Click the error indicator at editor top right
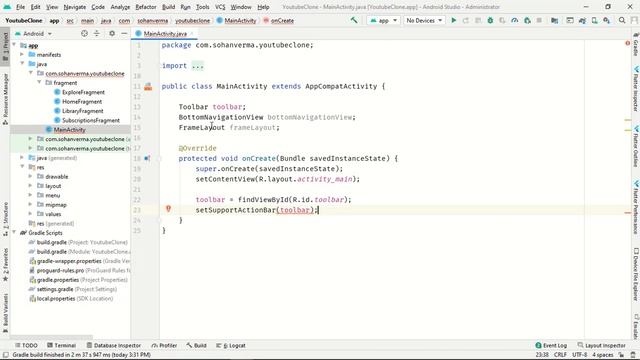Screen dimensions: 640x360 click(x=627, y=43)
